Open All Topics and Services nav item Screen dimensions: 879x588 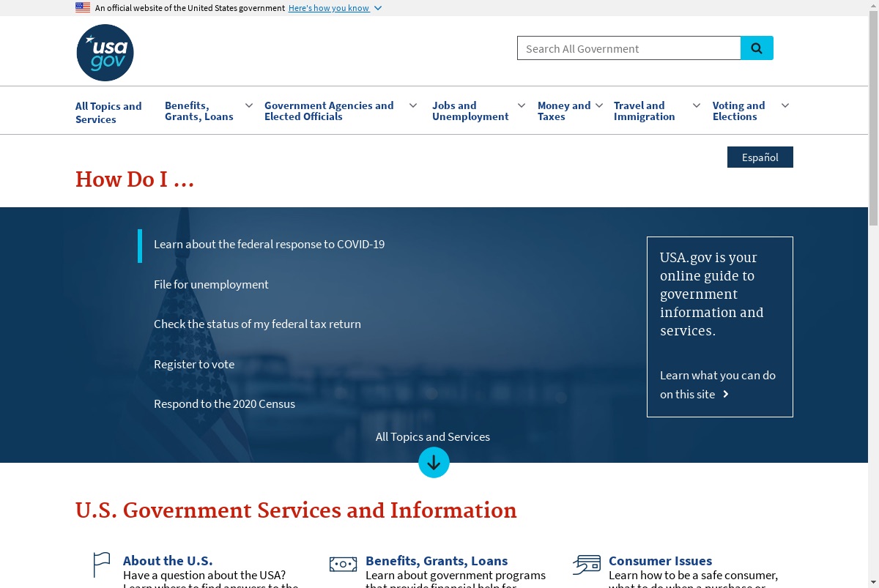pos(108,113)
